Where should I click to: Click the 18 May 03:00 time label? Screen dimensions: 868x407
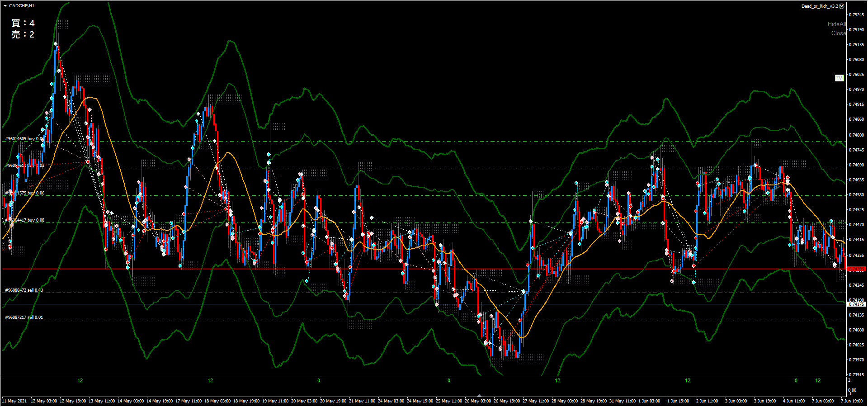tap(217, 401)
